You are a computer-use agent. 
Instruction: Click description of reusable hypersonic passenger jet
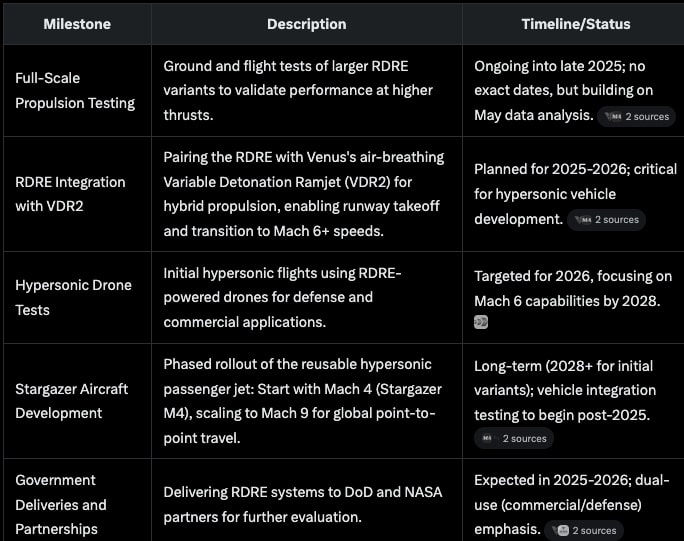click(304, 401)
